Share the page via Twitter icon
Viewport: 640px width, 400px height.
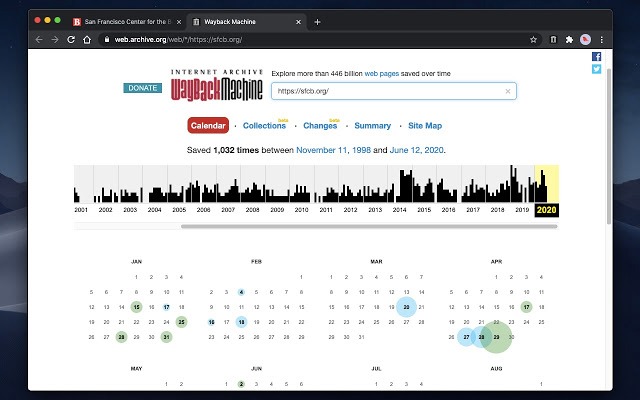click(597, 70)
